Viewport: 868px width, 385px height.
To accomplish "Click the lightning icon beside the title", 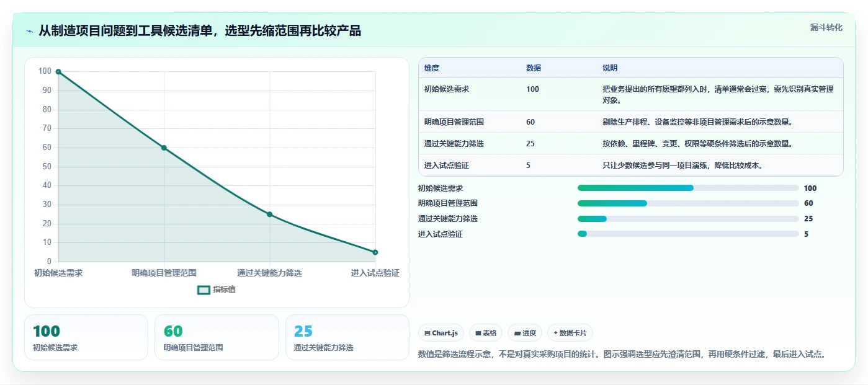I will tap(30, 31).
